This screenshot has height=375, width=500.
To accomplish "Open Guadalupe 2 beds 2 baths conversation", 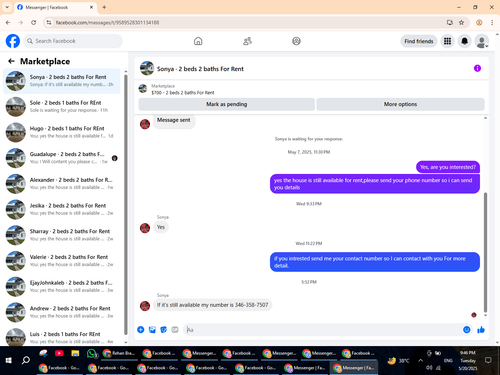I will 62,158.
